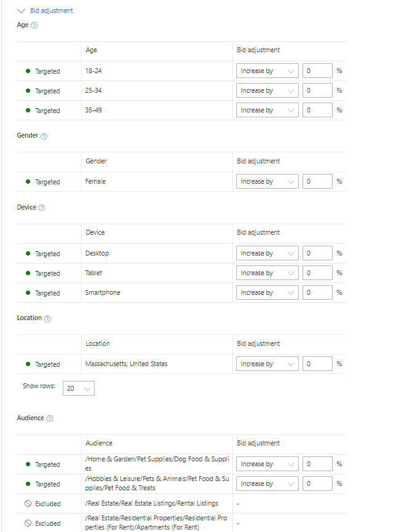Click the green Targeted status dot for 18-24
420x532 pixels.
[x=28, y=71]
